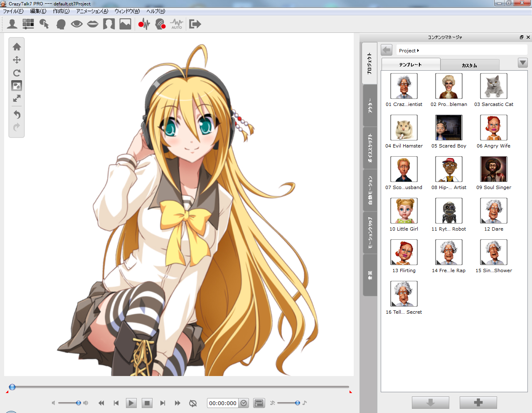The image size is (532, 413).
Task: Click the Play button
Action: (x=131, y=403)
